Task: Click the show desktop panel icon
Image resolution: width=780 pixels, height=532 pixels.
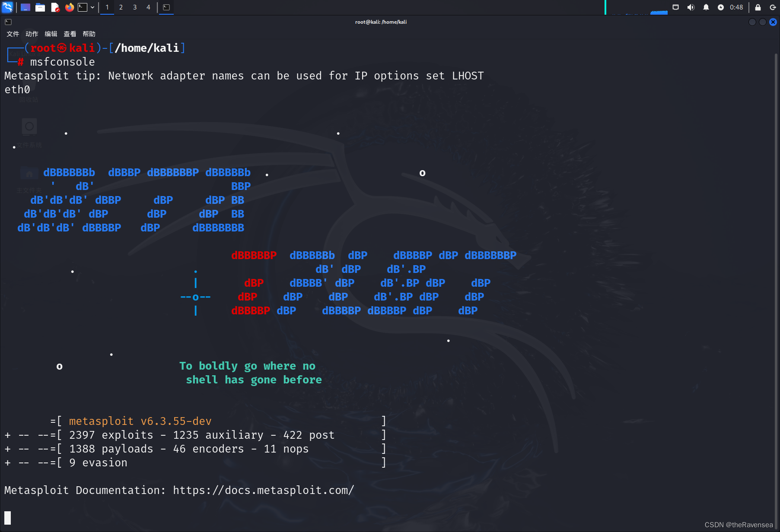Action: [x=25, y=7]
